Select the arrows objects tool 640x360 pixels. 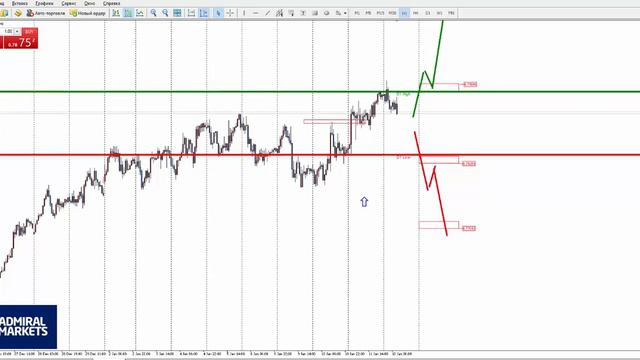coord(338,13)
